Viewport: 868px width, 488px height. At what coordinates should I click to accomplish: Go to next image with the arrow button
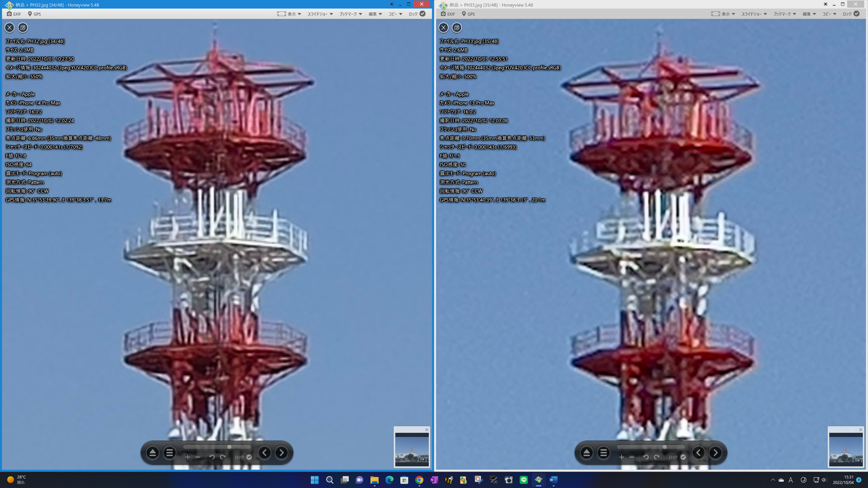[281, 453]
